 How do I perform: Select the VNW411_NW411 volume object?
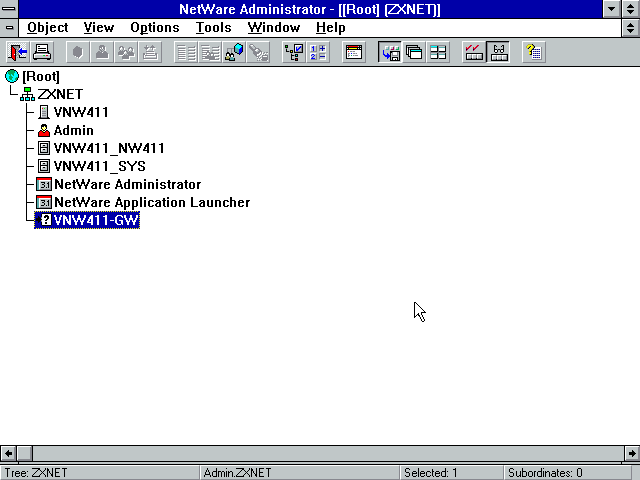point(101,148)
